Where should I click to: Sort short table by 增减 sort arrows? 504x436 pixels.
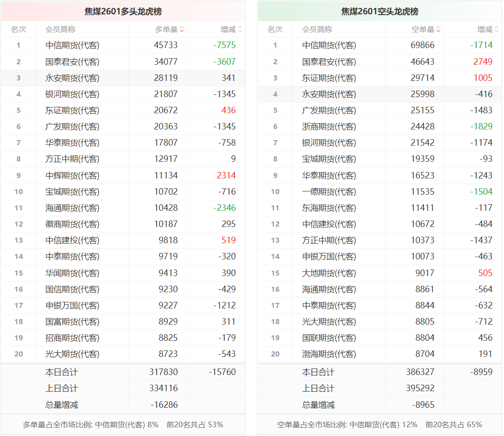click(497, 30)
